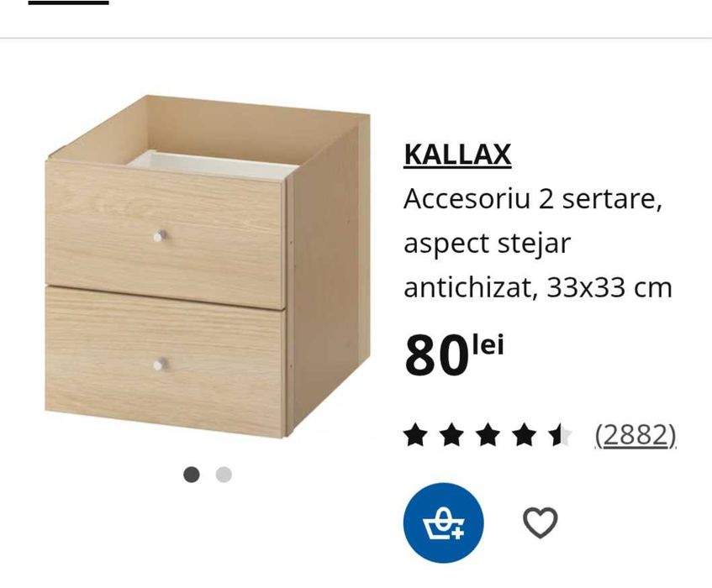Click the black active tab underline at top
The image size is (712, 588).
coord(69,3)
